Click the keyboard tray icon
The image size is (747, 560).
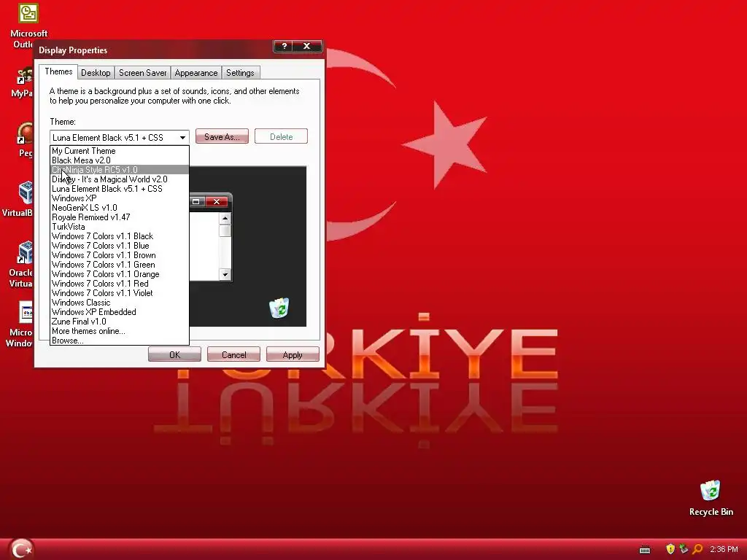pyautogui.click(x=645, y=550)
